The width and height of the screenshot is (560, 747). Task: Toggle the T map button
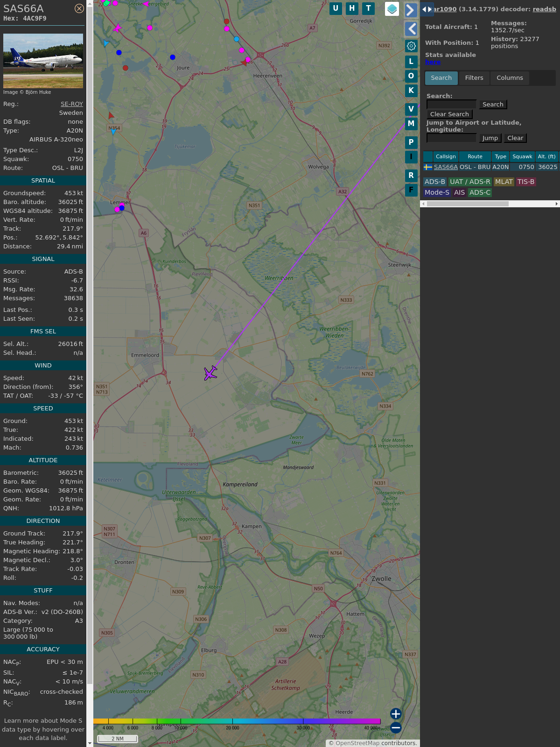point(369,8)
